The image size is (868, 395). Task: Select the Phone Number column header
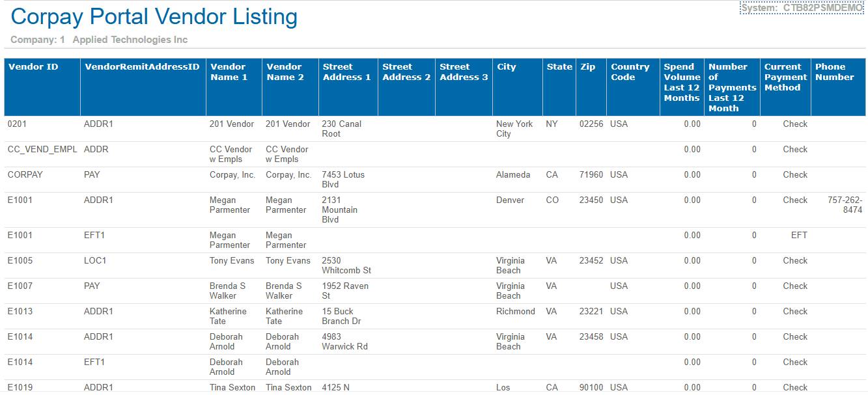tap(834, 72)
